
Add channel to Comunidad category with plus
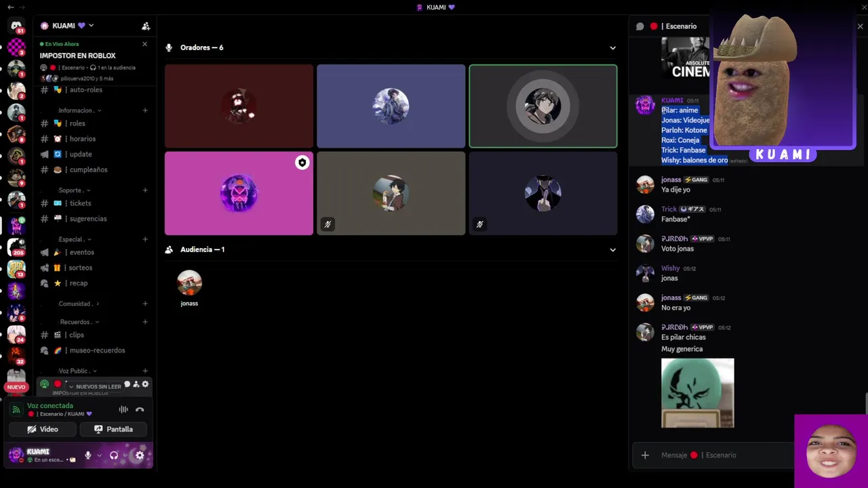click(x=145, y=304)
